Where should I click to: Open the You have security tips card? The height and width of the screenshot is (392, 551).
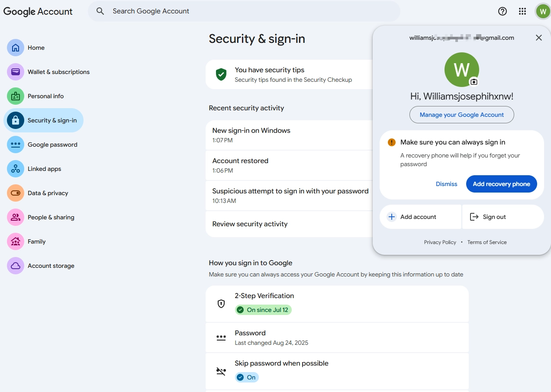[289, 74]
